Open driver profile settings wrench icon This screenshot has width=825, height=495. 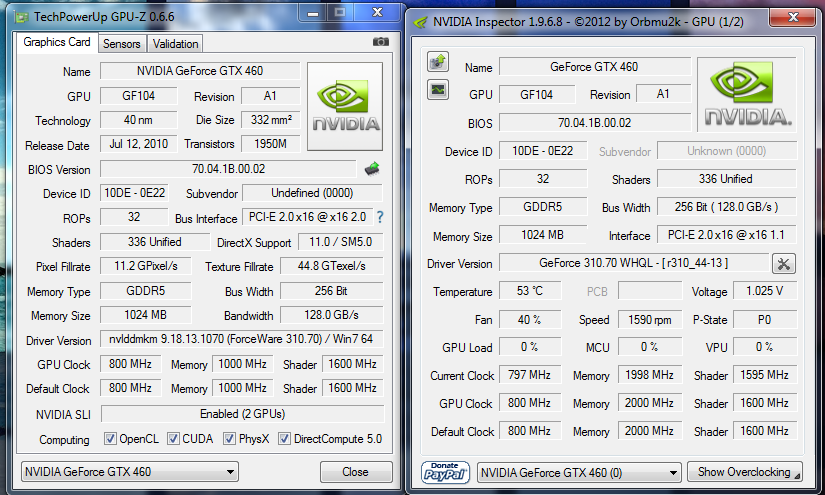783,264
